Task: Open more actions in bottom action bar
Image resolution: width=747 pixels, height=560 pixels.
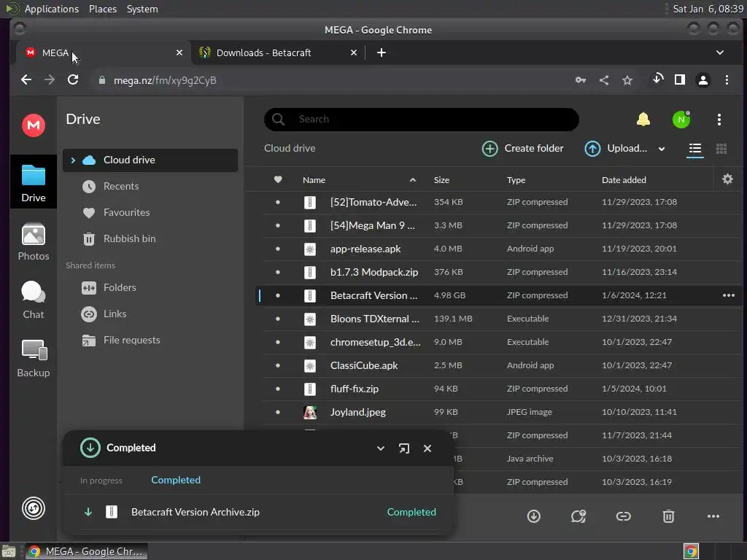Action: click(x=713, y=516)
